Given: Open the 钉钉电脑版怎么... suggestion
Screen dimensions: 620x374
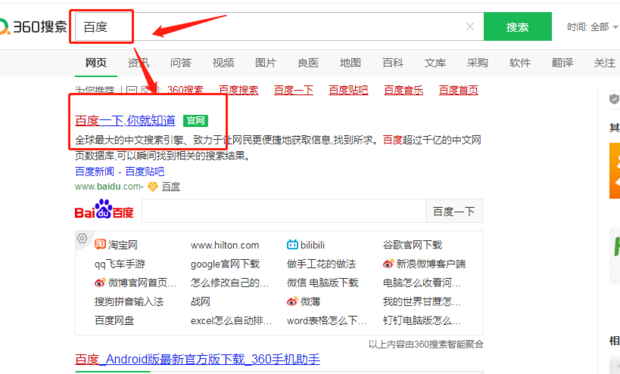Looking at the screenshot, I should pos(422,320).
